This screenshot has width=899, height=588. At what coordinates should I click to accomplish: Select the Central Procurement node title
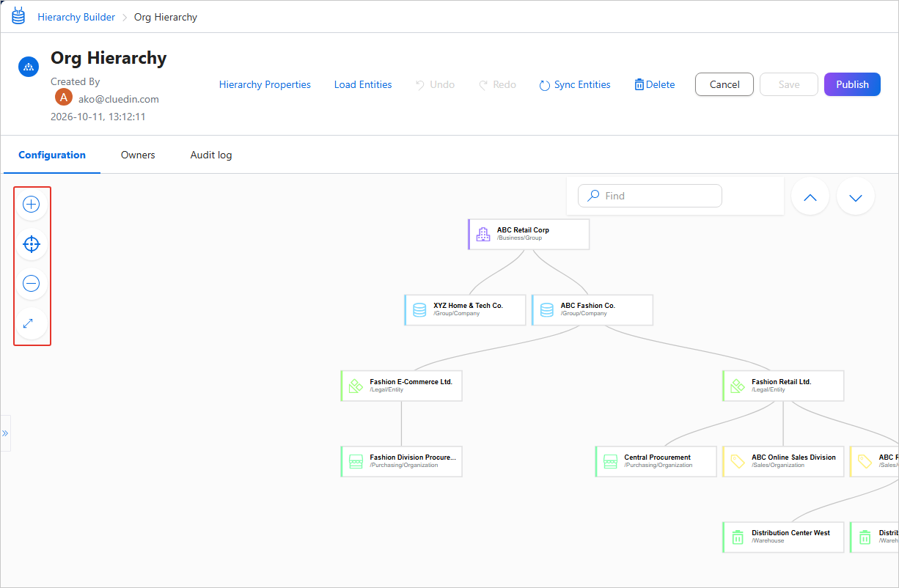tap(658, 457)
